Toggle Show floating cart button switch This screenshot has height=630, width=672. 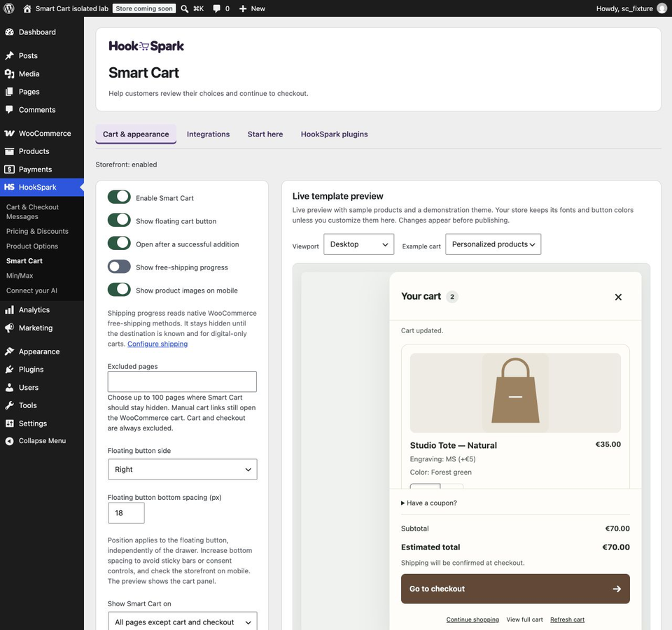pyautogui.click(x=119, y=220)
